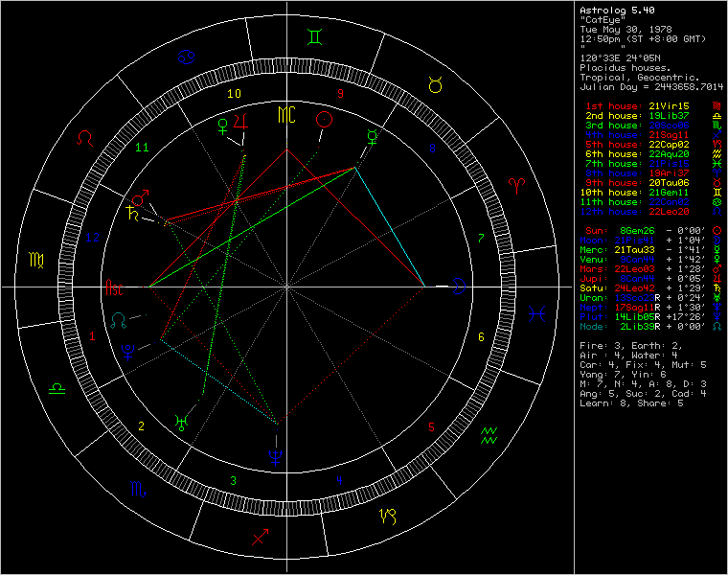The image size is (728, 575).
Task: Click the Capricorn sign glyph on the outer ring
Action: (388, 516)
